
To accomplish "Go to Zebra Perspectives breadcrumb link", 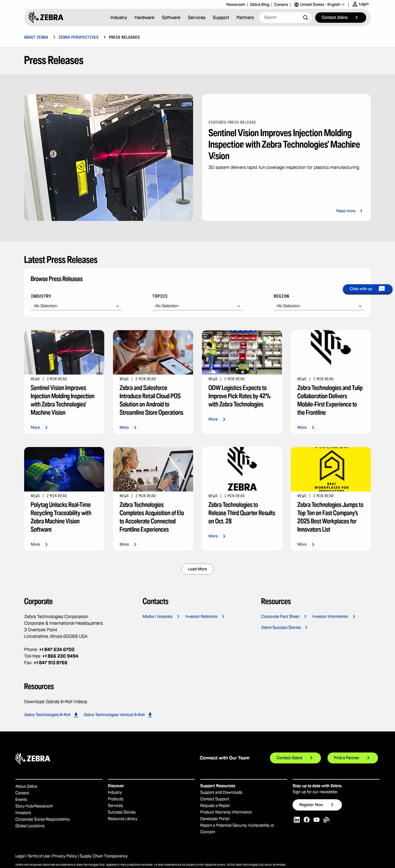I will (x=78, y=37).
